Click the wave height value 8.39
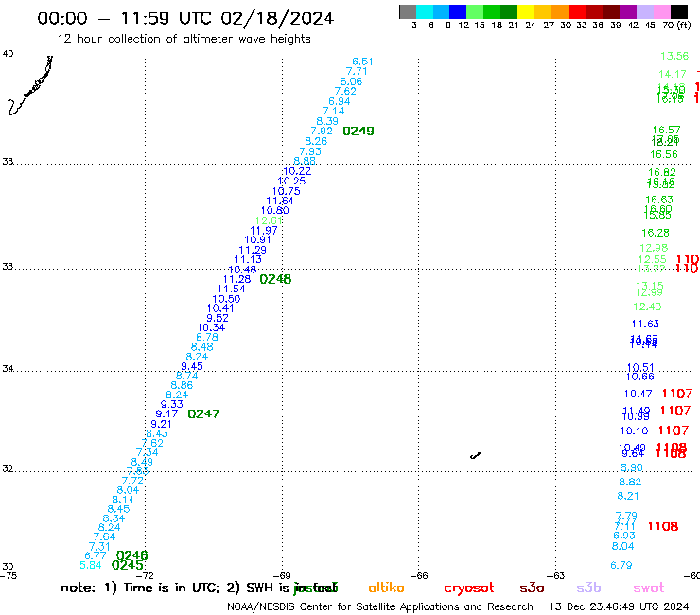This screenshot has width=700, height=615. tap(327, 121)
